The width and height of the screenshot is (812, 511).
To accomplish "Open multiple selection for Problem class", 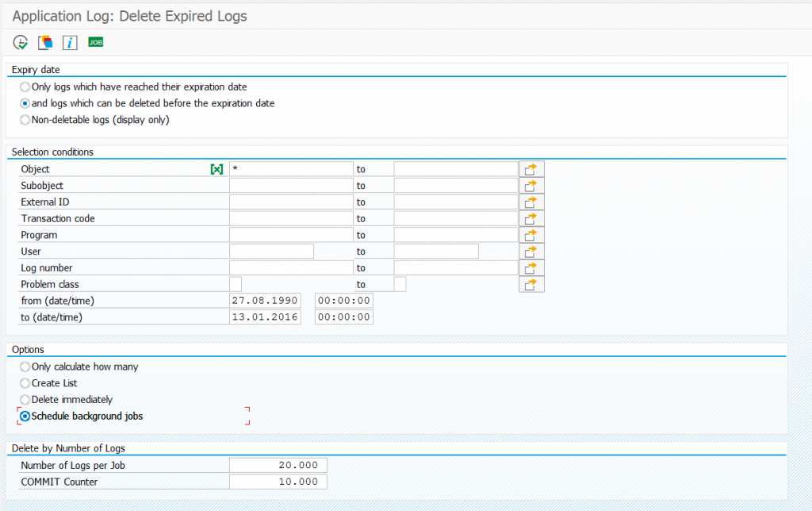I will click(x=531, y=283).
